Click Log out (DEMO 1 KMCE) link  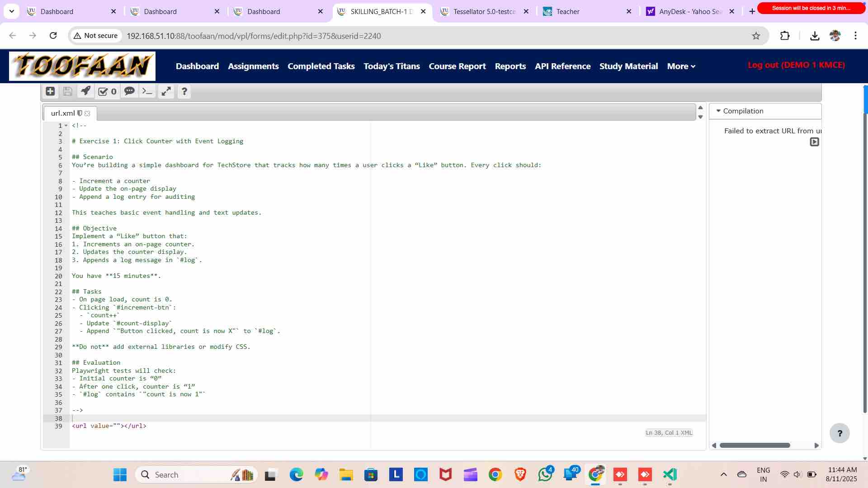(796, 65)
